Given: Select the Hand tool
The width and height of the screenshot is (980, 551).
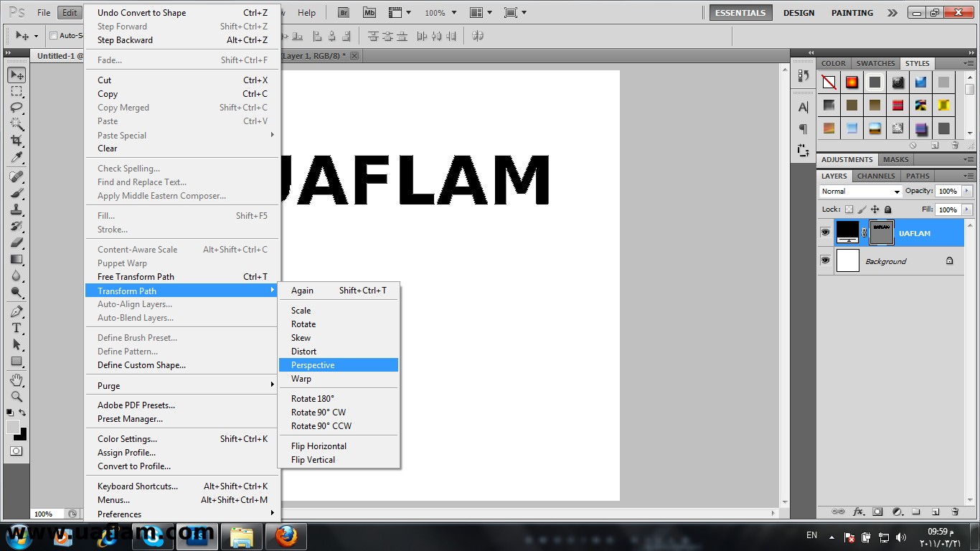Looking at the screenshot, I should tap(16, 380).
